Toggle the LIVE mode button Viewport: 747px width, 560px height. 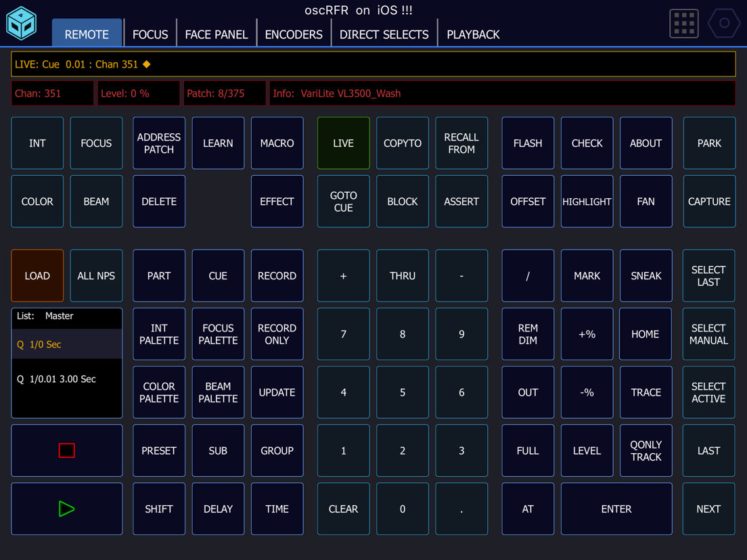(x=344, y=143)
